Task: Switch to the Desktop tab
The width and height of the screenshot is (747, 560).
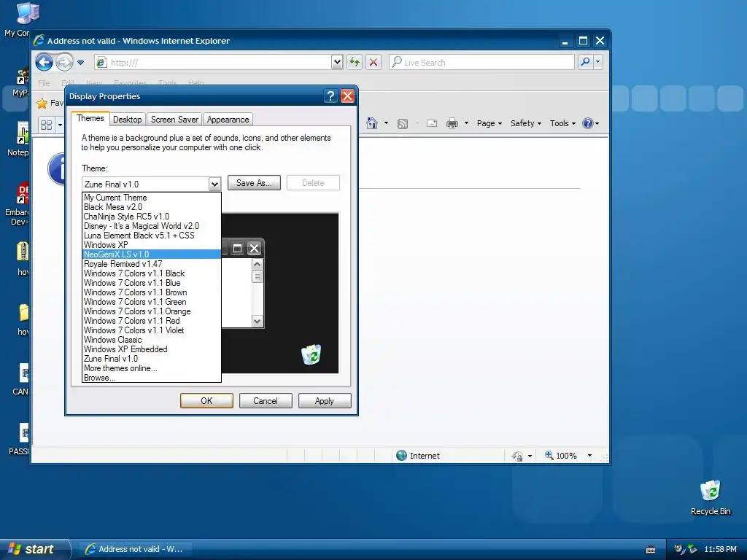Action: [x=127, y=120]
